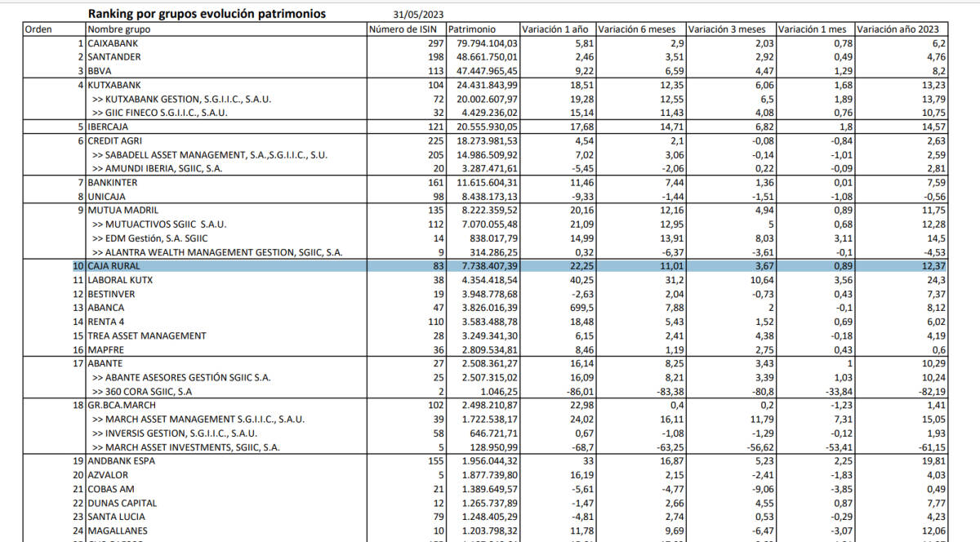Click the BBVA group name
980x542 pixels.
tap(100, 71)
